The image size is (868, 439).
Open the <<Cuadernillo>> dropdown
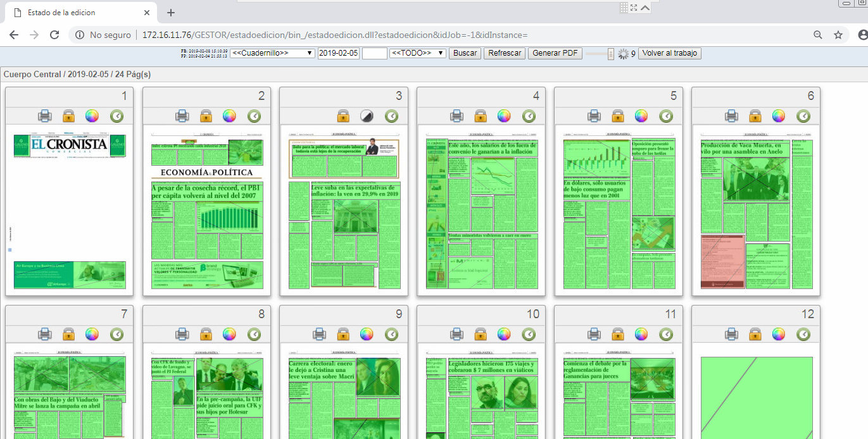pyautogui.click(x=272, y=53)
